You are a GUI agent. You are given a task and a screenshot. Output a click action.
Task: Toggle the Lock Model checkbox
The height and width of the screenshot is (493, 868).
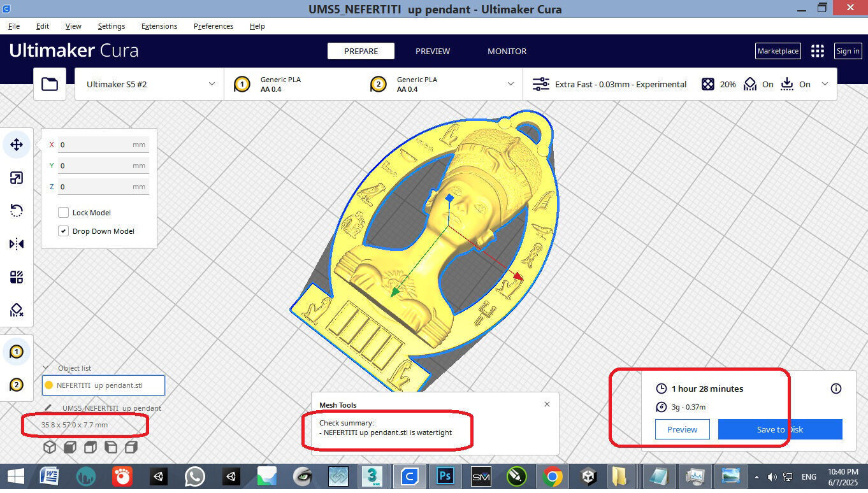pyautogui.click(x=63, y=213)
